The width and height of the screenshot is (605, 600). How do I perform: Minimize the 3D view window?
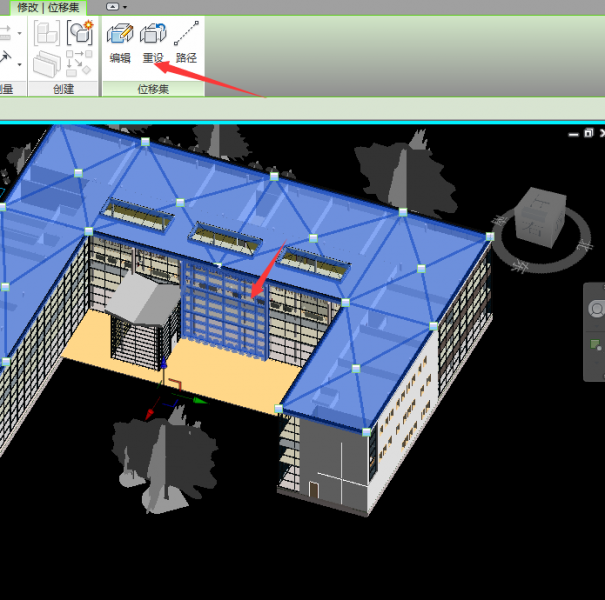[573, 134]
